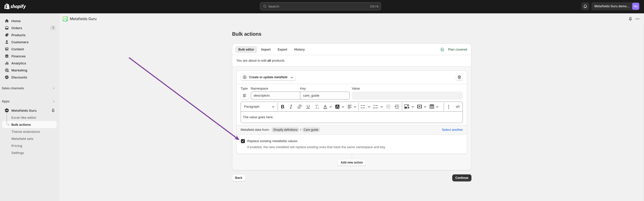Click the background color A icon
Image resolution: width=644 pixels, height=201 pixels.
(x=337, y=107)
